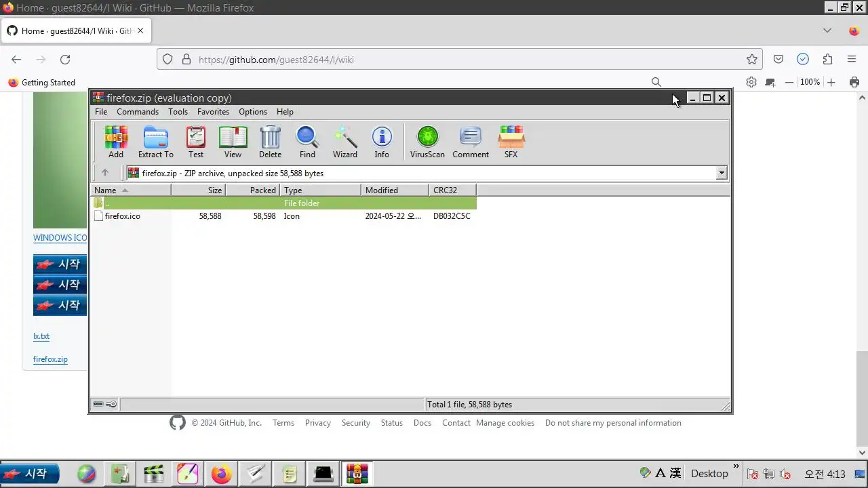Open the Add files tool in WinRAR
The image size is (868, 488).
pos(116,142)
